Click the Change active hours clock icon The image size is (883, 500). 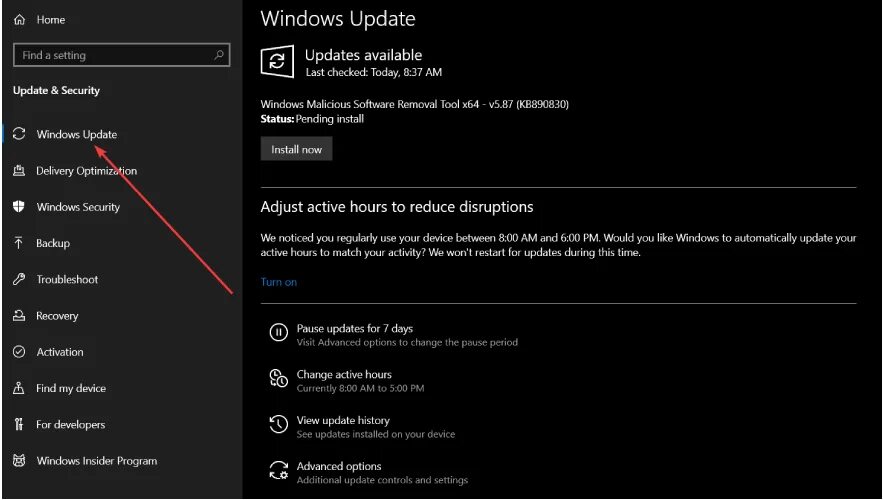(x=278, y=378)
